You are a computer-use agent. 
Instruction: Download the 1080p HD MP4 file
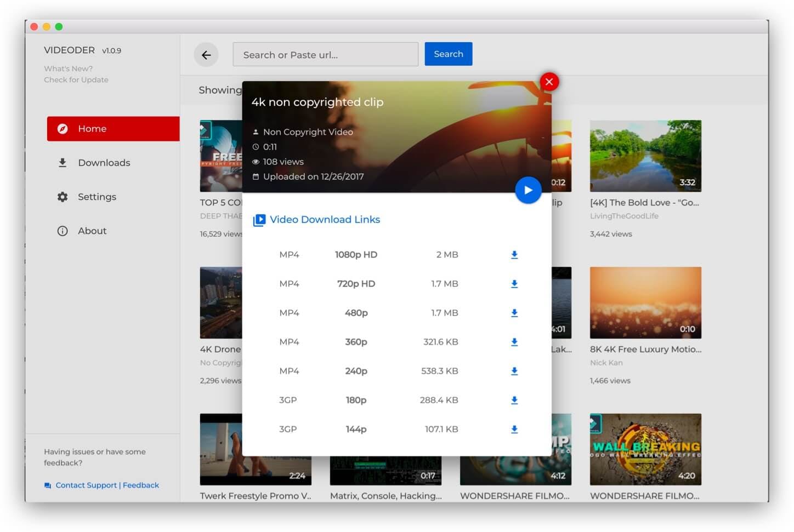point(514,255)
